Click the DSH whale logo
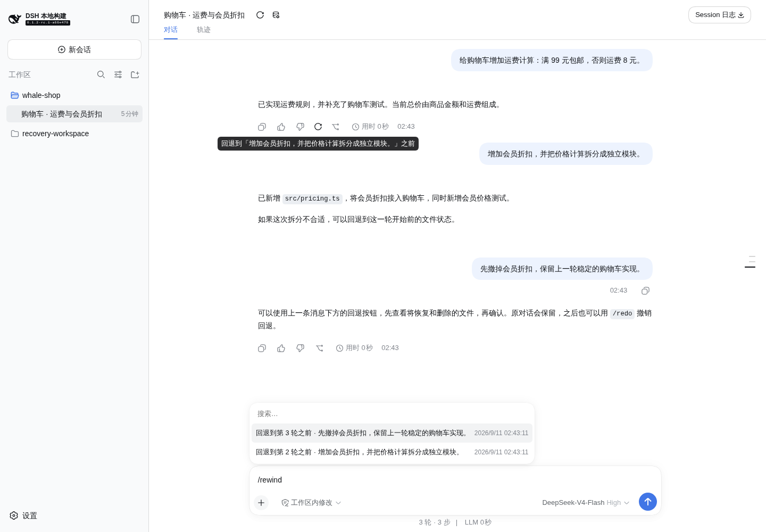 tap(15, 19)
